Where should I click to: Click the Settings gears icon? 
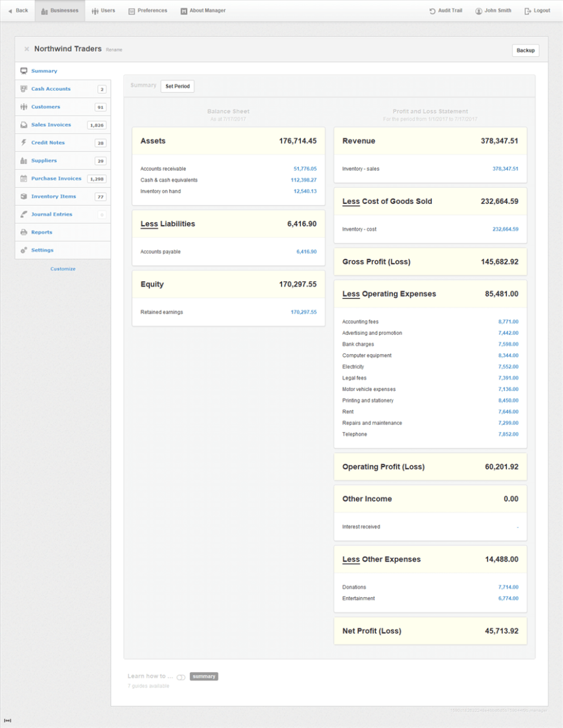tap(23, 250)
